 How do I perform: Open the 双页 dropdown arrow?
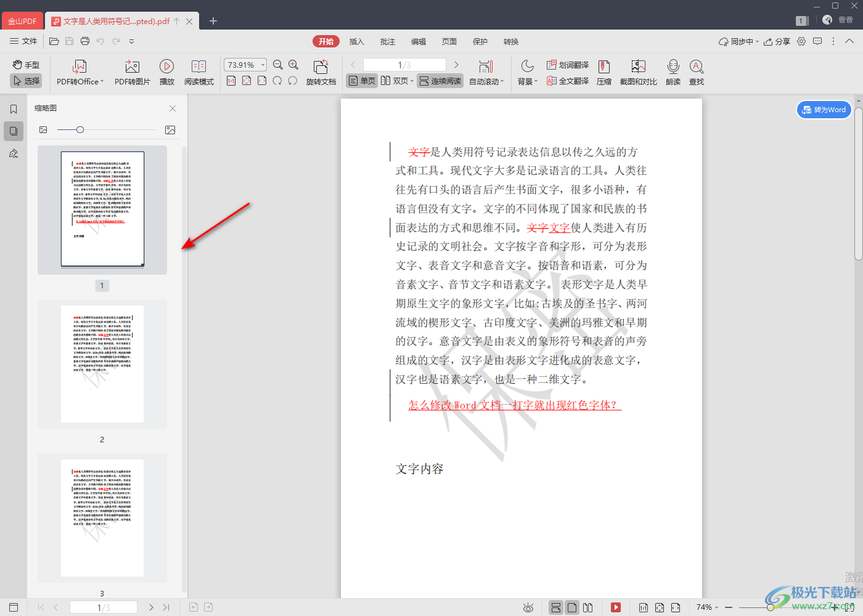click(x=412, y=81)
